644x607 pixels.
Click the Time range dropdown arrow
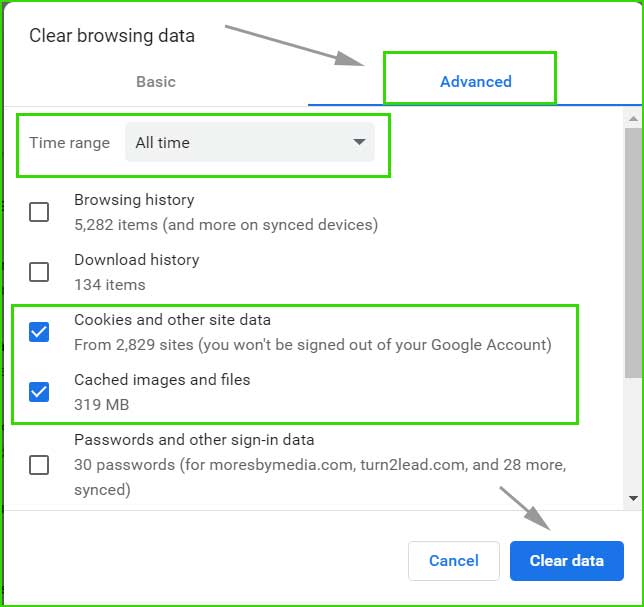click(359, 142)
